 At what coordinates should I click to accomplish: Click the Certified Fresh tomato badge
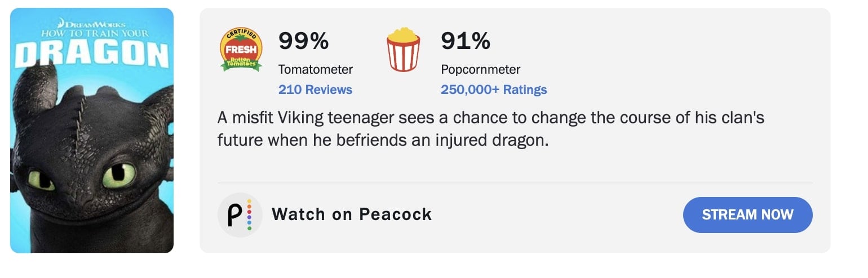[241, 50]
